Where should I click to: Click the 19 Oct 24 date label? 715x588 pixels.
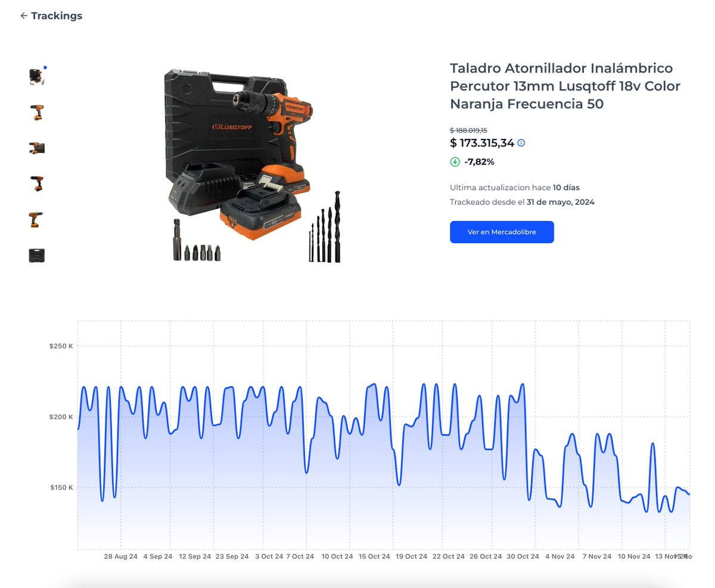(x=411, y=556)
